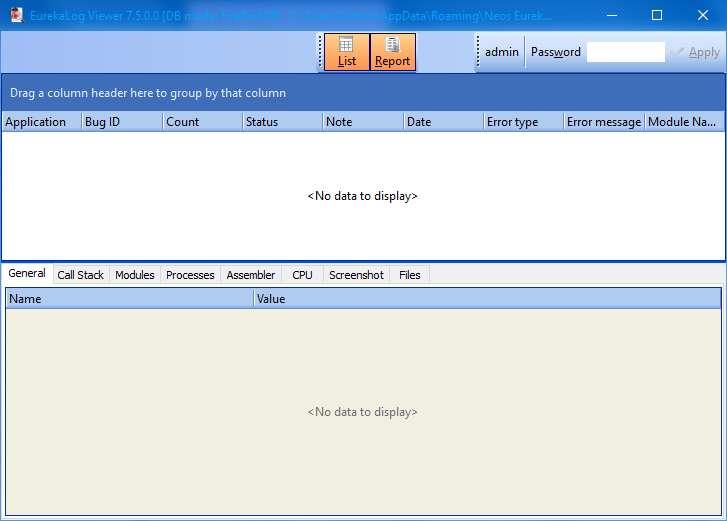Click the EurekaLog app icon in title bar
This screenshot has height=521, width=727.
tap(17, 15)
